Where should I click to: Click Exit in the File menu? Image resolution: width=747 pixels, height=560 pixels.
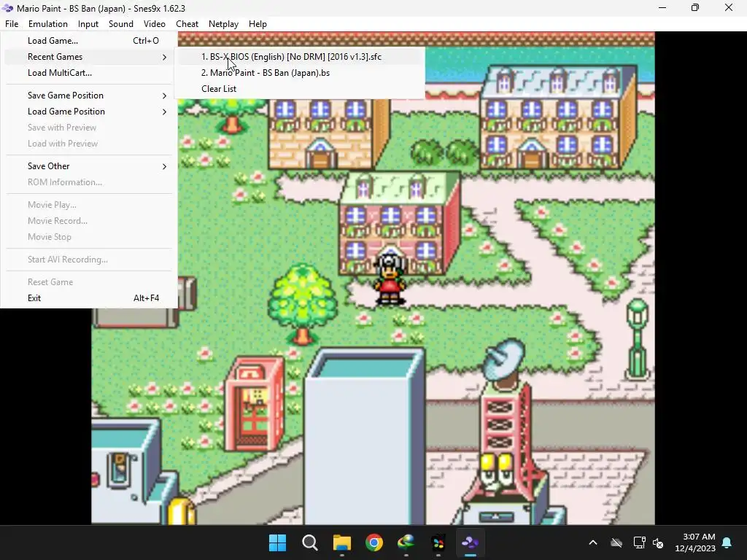pyautogui.click(x=89, y=298)
